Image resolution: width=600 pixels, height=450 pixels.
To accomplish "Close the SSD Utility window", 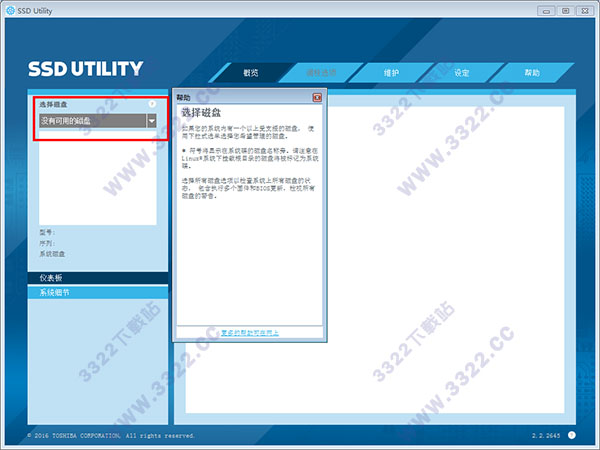I will 585,11.
